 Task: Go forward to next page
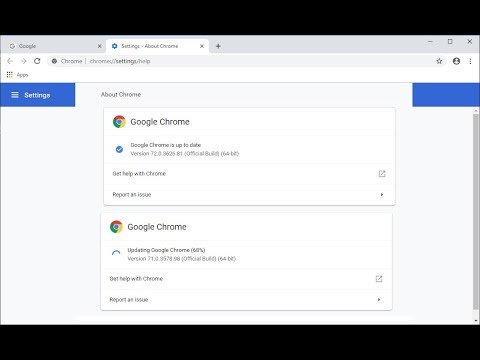[x=23, y=61]
